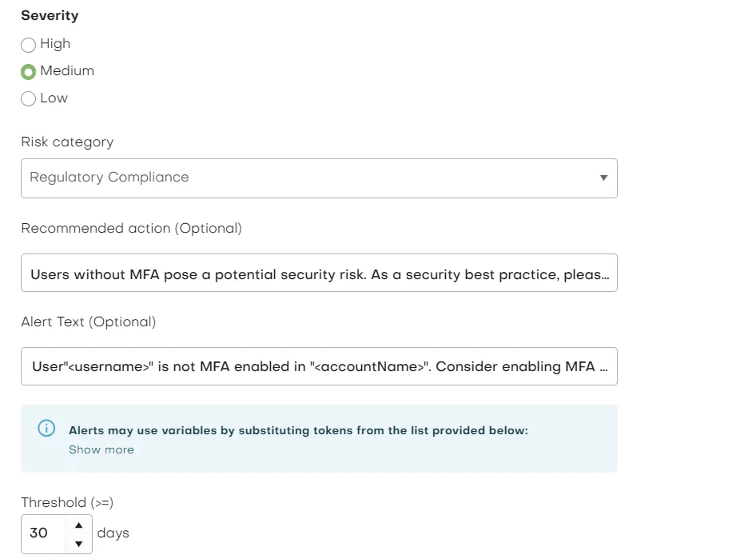
Task: Click inside the Recommended action text field
Action: (320, 274)
